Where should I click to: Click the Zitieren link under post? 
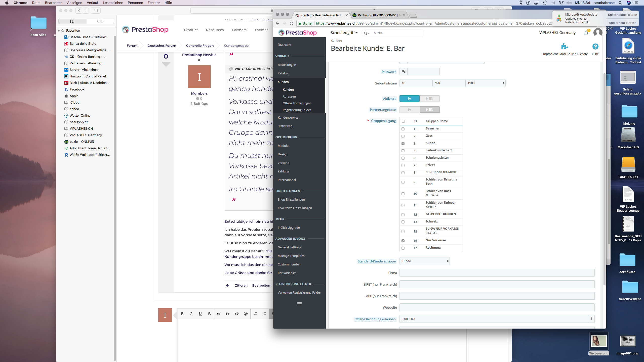pos(241,285)
